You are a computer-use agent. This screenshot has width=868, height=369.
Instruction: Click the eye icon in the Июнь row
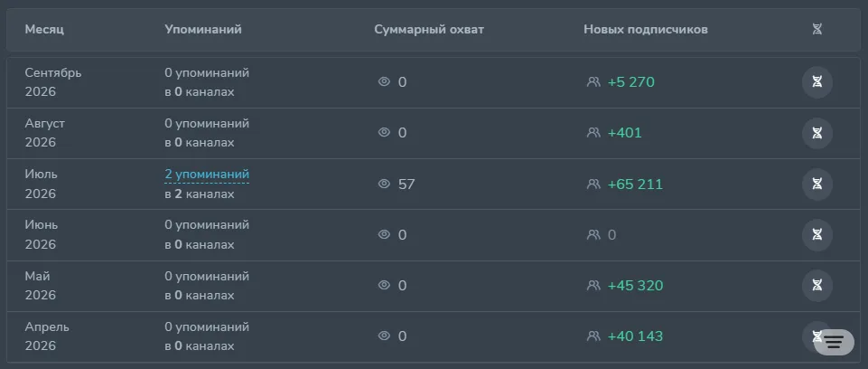(x=384, y=234)
